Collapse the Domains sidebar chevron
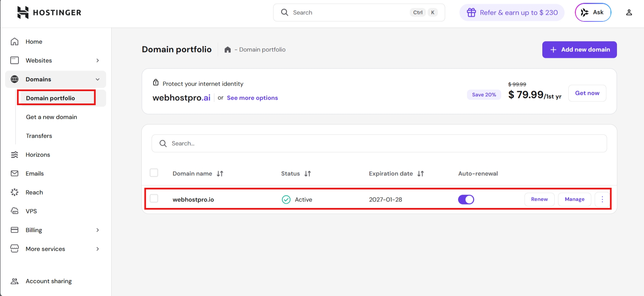This screenshot has width=644, height=296. (98, 79)
